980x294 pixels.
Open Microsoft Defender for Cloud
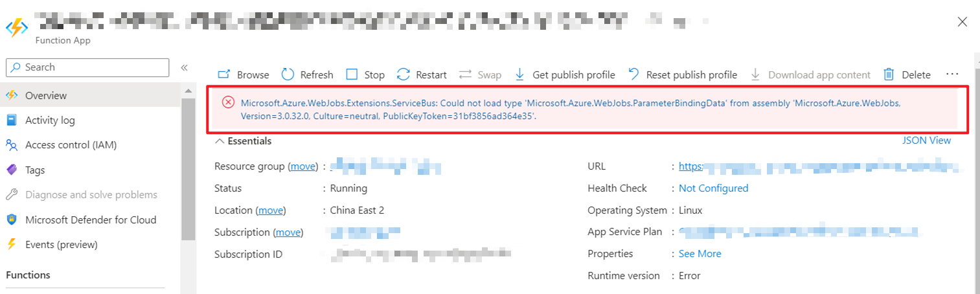[91, 220]
